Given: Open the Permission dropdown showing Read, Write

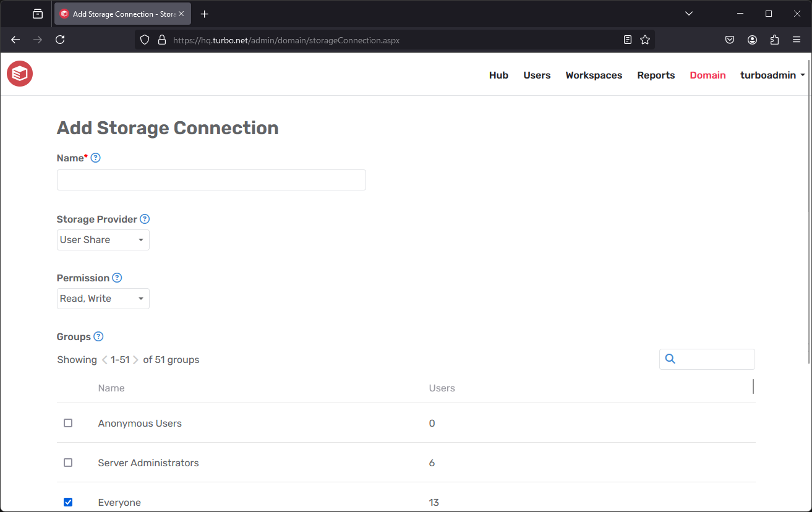Looking at the screenshot, I should click(x=103, y=299).
